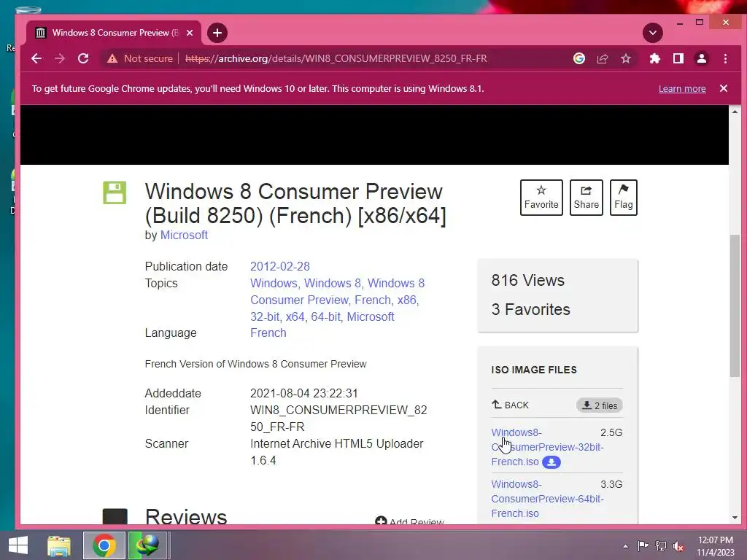Dismiss the Chrome update notification bar

point(724,88)
